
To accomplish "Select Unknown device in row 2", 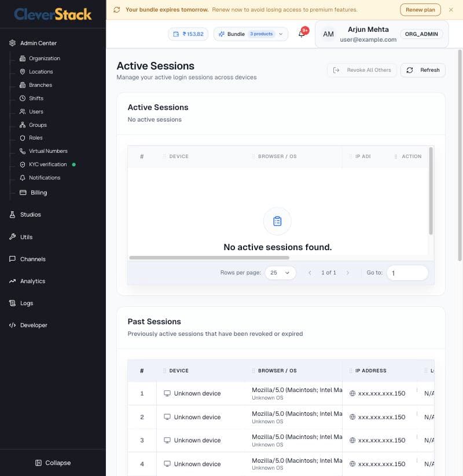I will coord(197,417).
